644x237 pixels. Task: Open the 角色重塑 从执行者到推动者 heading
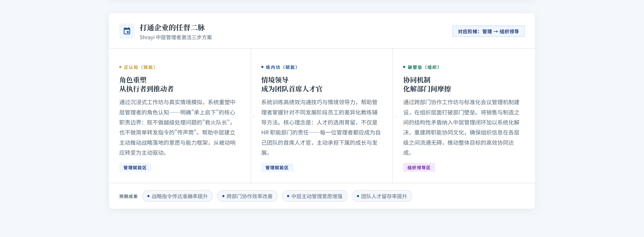tap(146, 84)
